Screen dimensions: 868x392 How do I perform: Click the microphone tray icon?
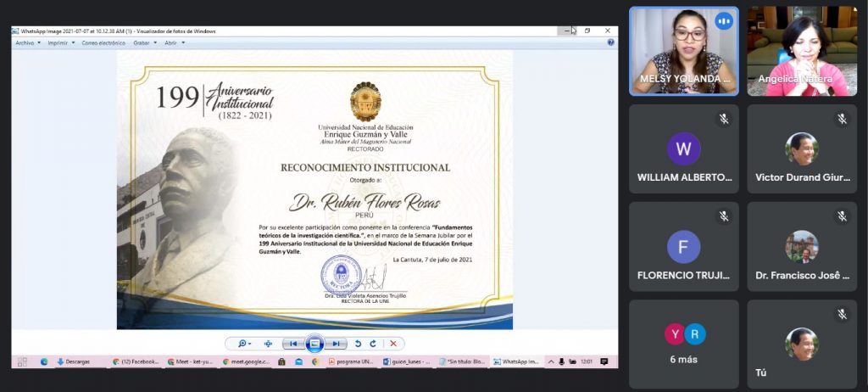[561, 361]
